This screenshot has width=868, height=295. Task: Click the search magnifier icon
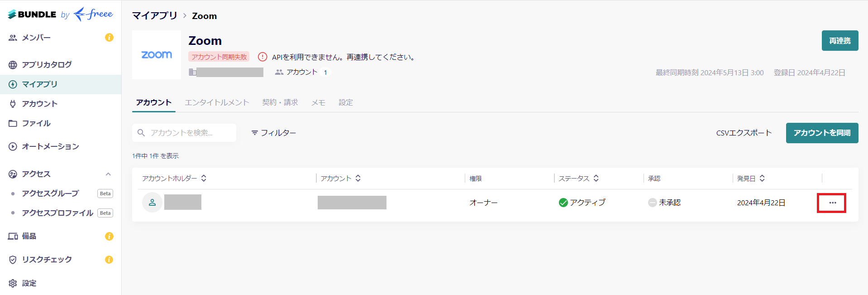click(141, 133)
